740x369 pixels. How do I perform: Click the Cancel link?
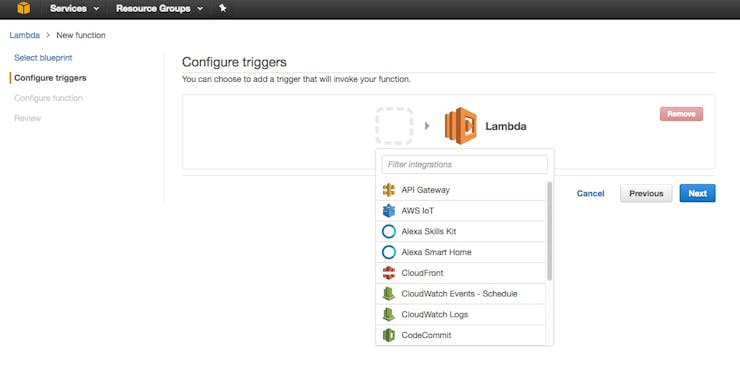click(x=590, y=193)
